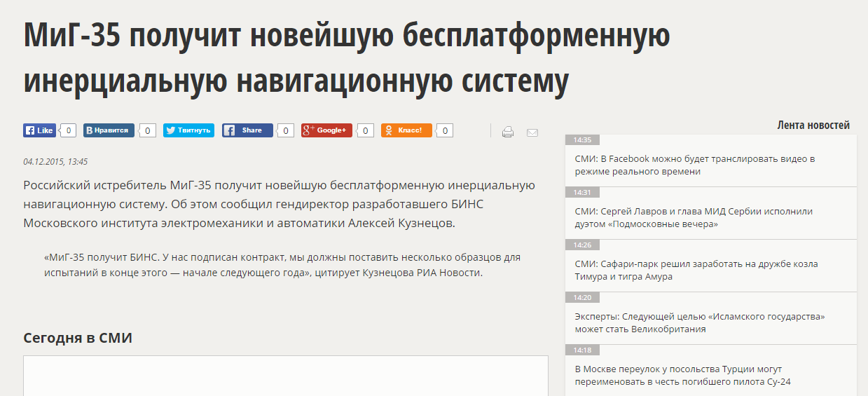Click the 14:26 timestamp label
Image resolution: width=868 pixels, height=396 pixels.
(582, 245)
